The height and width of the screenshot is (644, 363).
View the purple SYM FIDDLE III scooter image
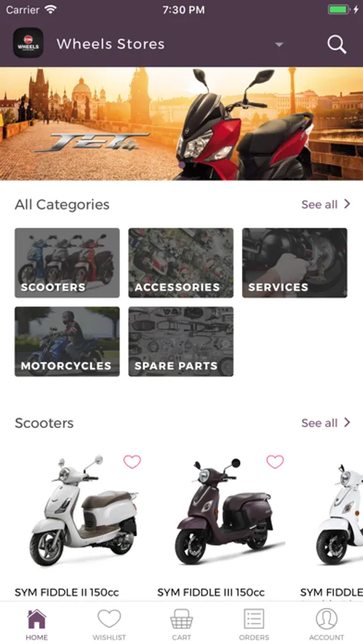click(x=227, y=512)
